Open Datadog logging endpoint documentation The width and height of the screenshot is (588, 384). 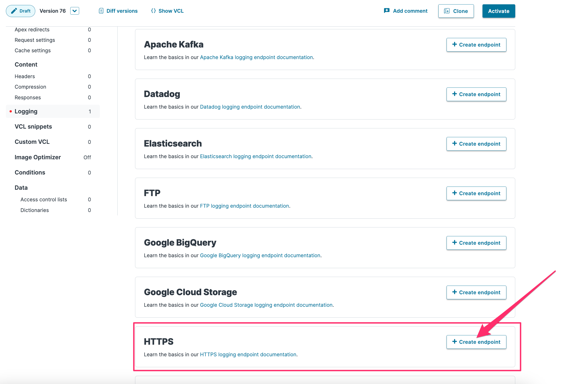point(250,107)
